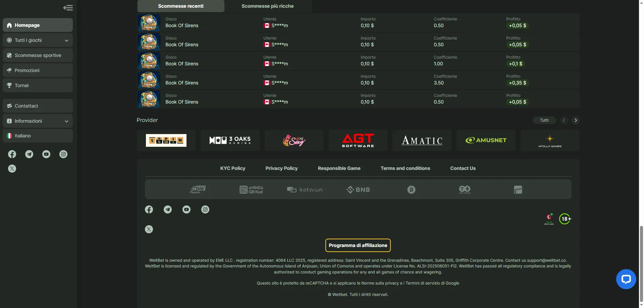The width and height of the screenshot is (644, 308).
Task: Open Promozioni in the sidebar
Action: coord(38,70)
